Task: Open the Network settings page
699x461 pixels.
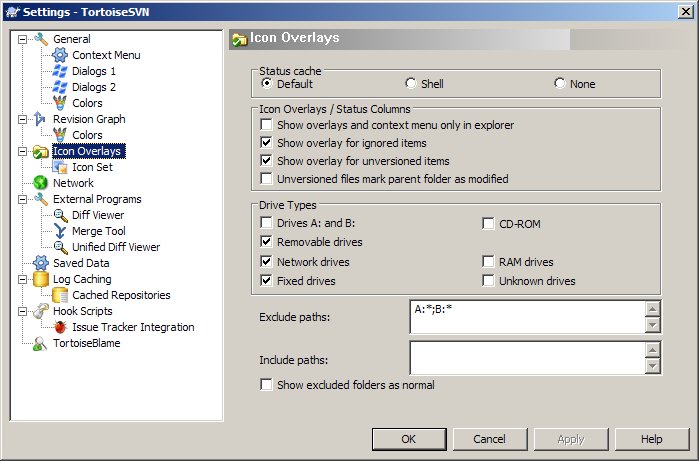Action: click(73, 183)
